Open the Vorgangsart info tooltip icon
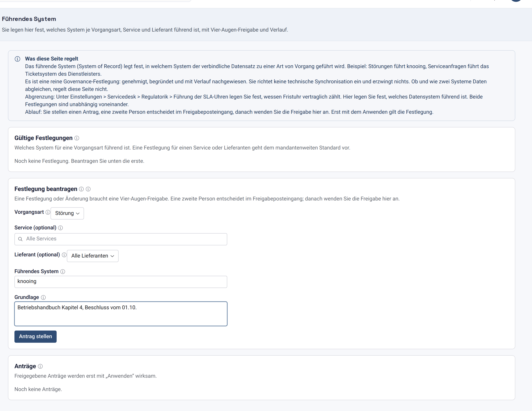Viewport: 532px width, 411px height. pyautogui.click(x=48, y=212)
